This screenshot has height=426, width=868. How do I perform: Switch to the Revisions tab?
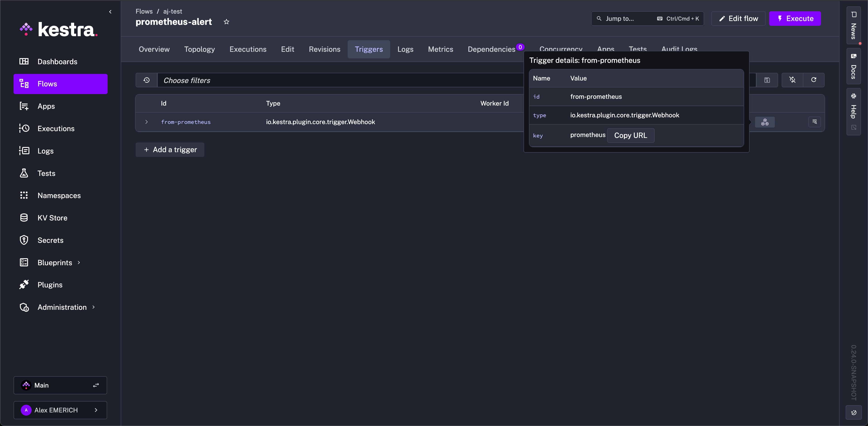(324, 49)
